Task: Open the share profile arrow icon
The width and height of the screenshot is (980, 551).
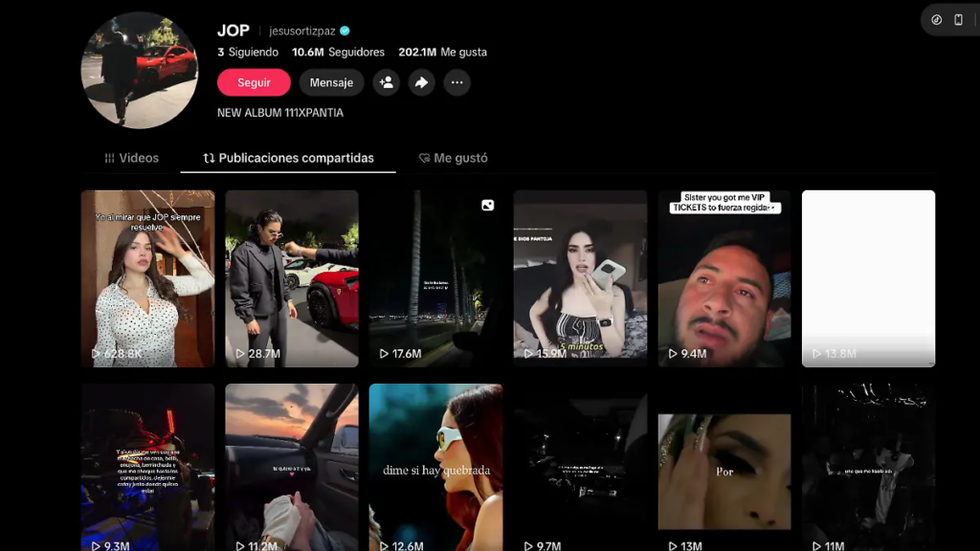Action: 421,82
